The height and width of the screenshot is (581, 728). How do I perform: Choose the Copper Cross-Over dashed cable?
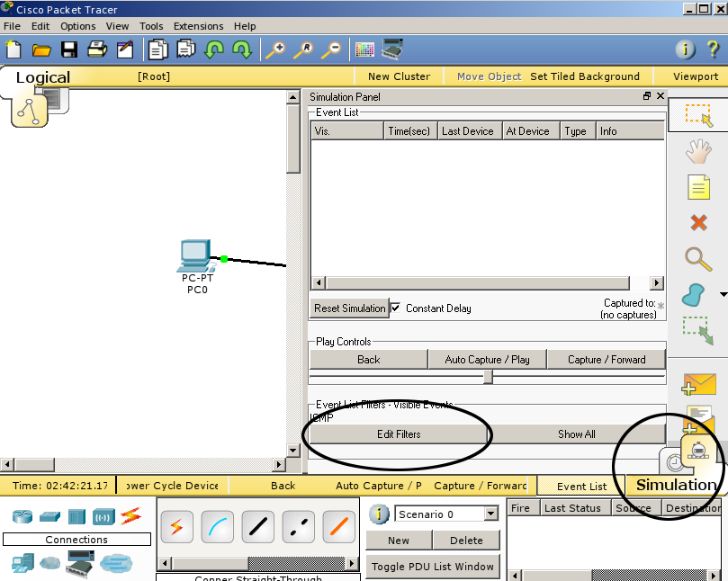pyautogui.click(x=298, y=527)
